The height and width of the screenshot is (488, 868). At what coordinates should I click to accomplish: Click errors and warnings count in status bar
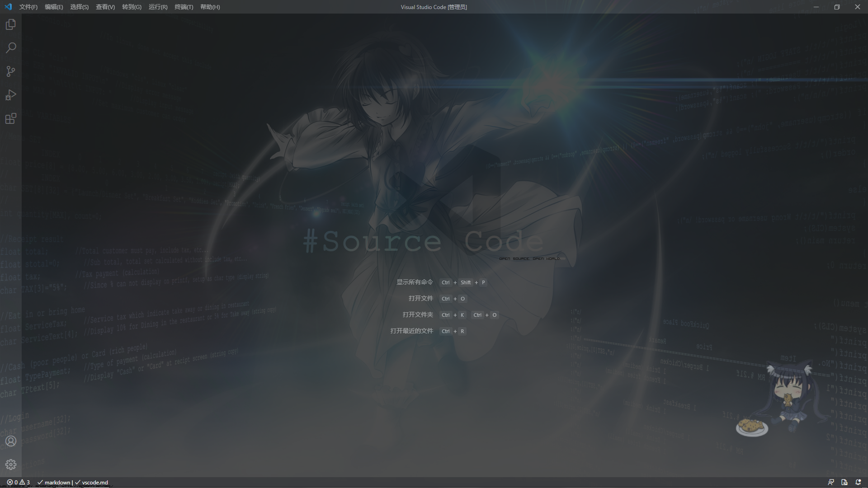click(19, 482)
